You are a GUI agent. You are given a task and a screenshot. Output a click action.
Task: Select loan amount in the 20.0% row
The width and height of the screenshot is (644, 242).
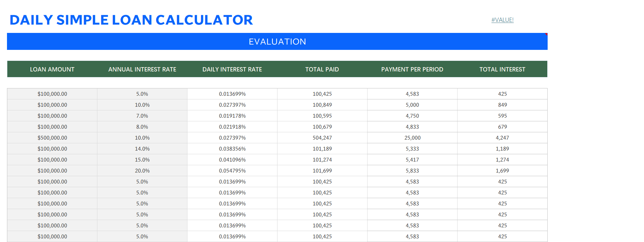52,171
